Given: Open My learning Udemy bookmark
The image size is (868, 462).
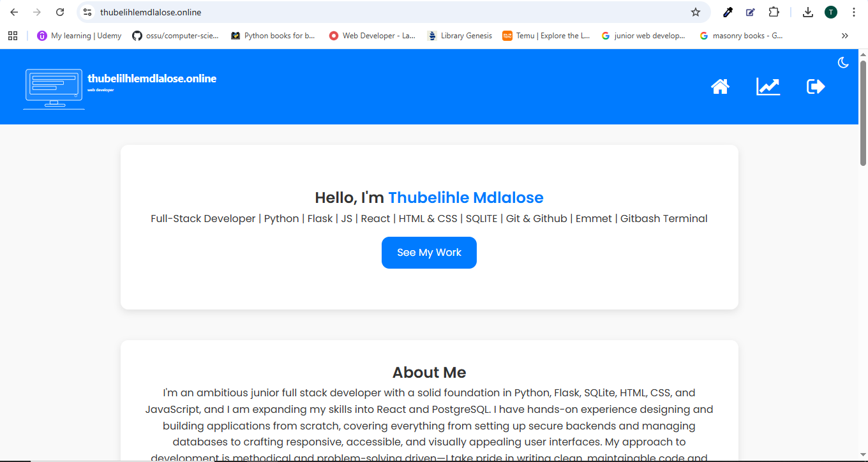Looking at the screenshot, I should [79, 36].
